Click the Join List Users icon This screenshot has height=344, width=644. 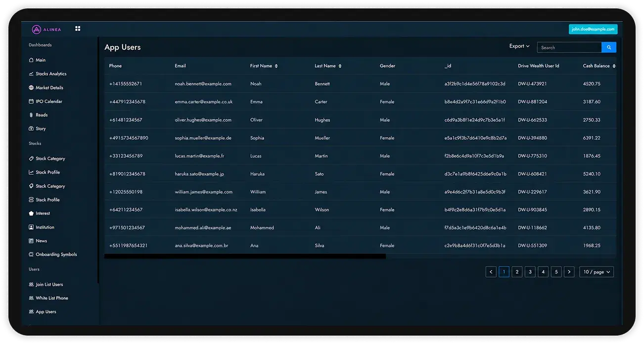pyautogui.click(x=31, y=285)
